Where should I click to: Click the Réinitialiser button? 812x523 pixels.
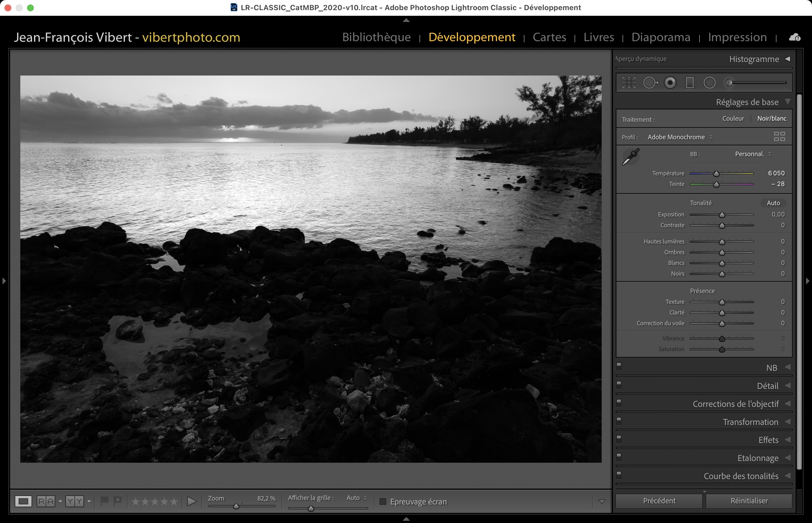pyautogui.click(x=749, y=501)
